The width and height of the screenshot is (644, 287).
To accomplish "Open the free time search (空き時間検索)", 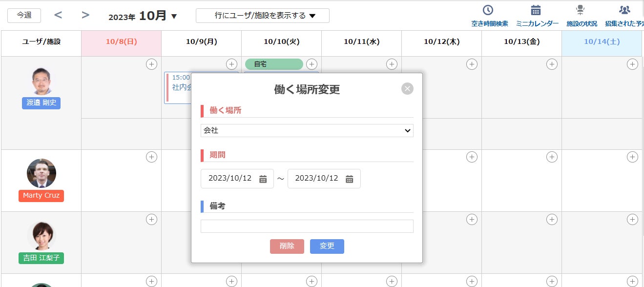I will tap(489, 16).
